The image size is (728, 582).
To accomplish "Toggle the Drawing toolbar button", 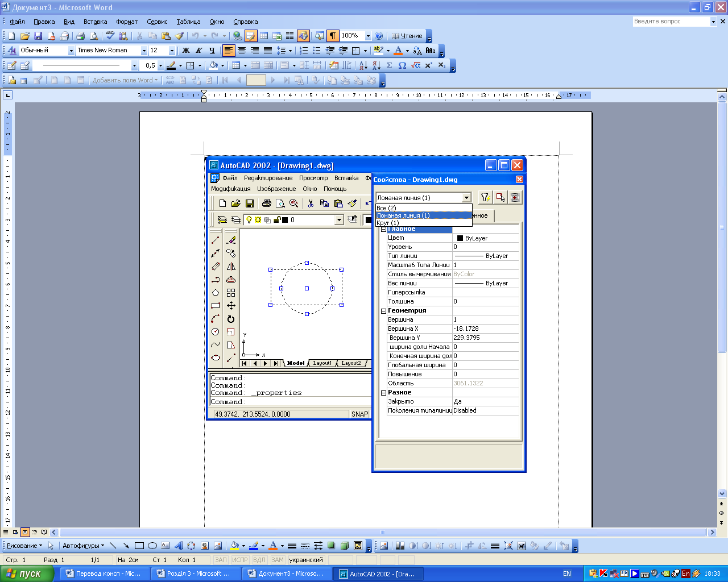I will (303, 36).
